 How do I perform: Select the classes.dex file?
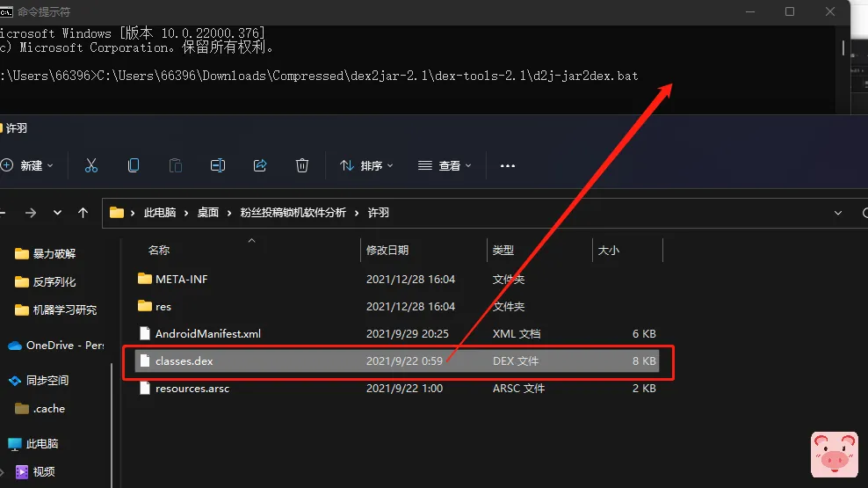(x=397, y=361)
